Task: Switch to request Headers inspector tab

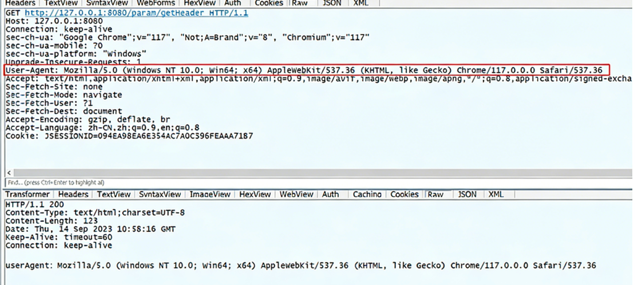Action: pos(20,3)
